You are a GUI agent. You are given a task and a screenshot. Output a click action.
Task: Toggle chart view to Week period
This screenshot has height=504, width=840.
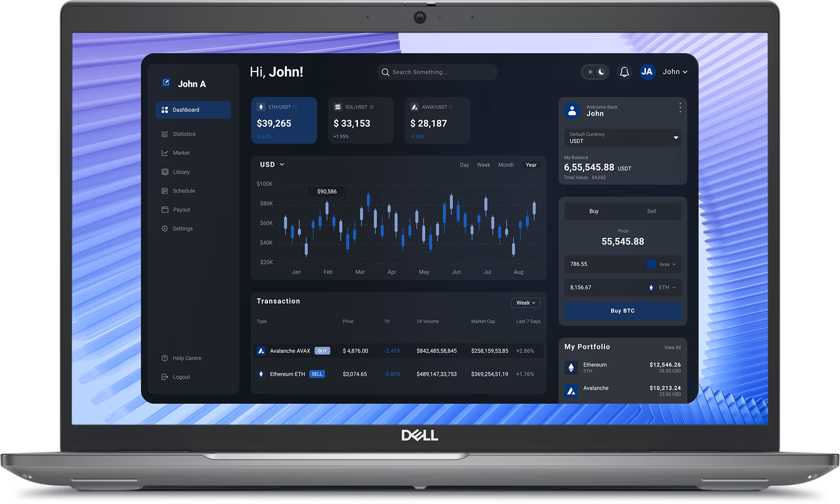point(483,164)
